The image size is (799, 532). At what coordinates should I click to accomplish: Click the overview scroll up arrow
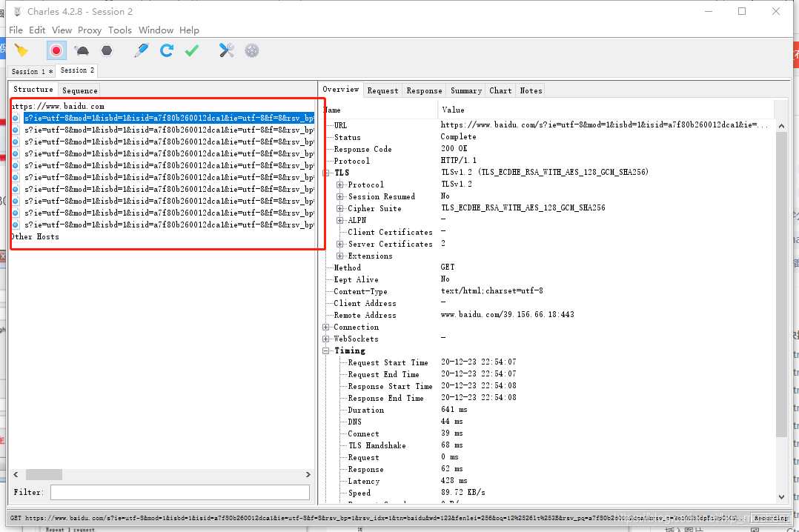point(782,126)
